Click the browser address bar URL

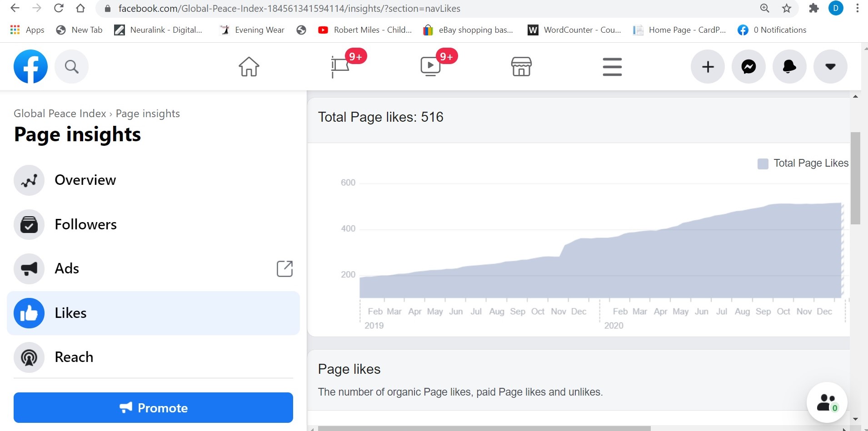(289, 9)
